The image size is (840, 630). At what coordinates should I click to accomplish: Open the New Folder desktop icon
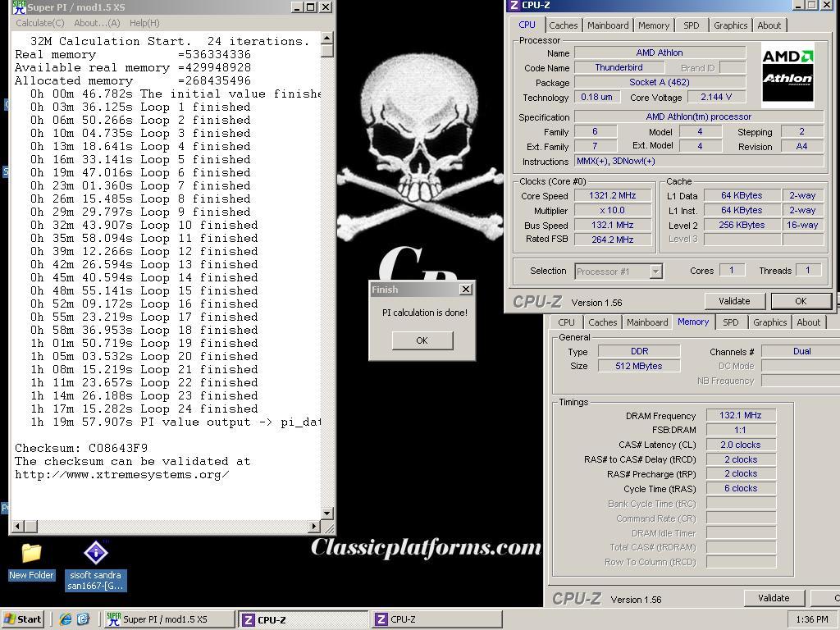coord(31,561)
